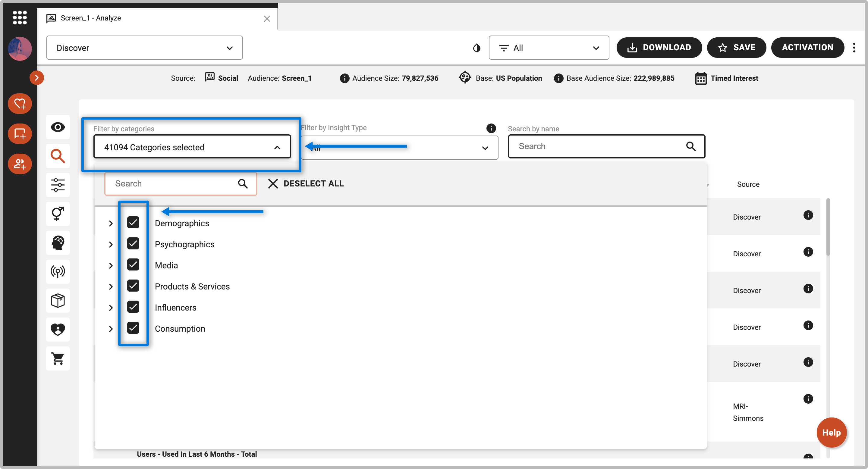868x469 pixels.
Task: Open the three-dot more options menu
Action: click(x=854, y=48)
